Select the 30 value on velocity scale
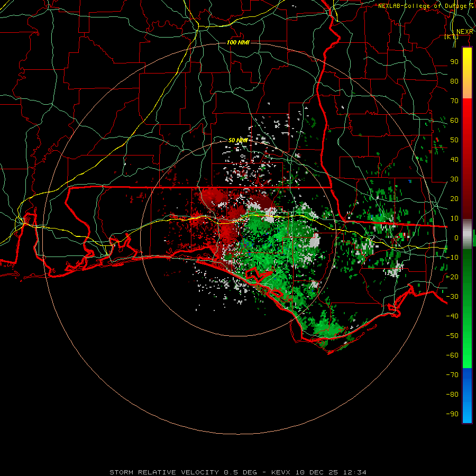Image resolution: width=476 pixels, height=476 pixels. (x=454, y=179)
